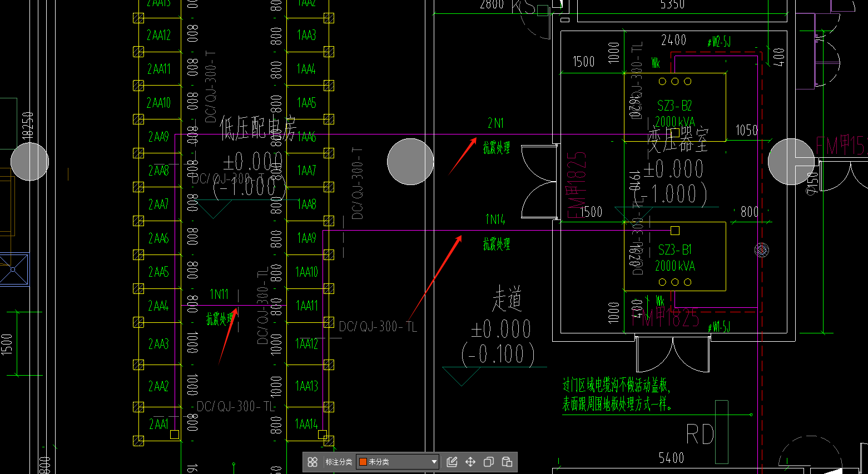868x474 pixels.
Task: Click cabinet label 2AA6
Action: [158, 238]
